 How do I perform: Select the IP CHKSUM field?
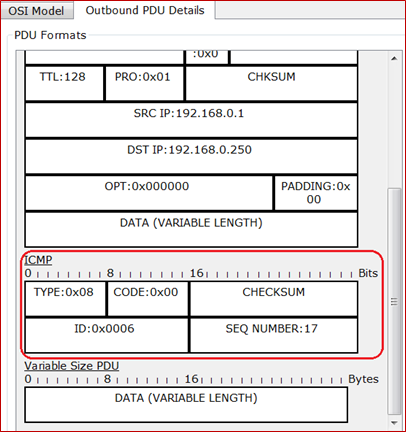click(271, 83)
